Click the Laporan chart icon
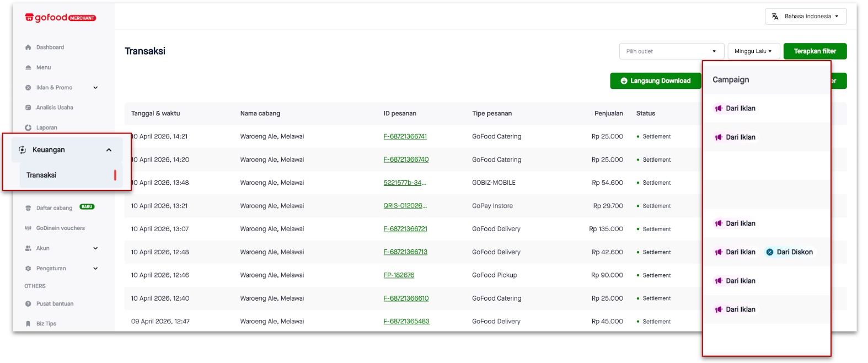This screenshot has width=868, height=363. pos(28,127)
